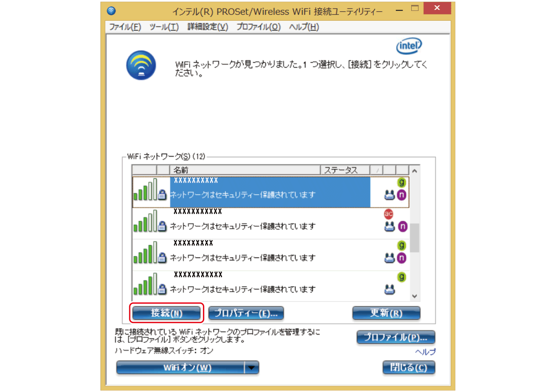This screenshot has height=392, width=559.
Task: Click the network list scroll-up arrow
Action: tap(414, 171)
